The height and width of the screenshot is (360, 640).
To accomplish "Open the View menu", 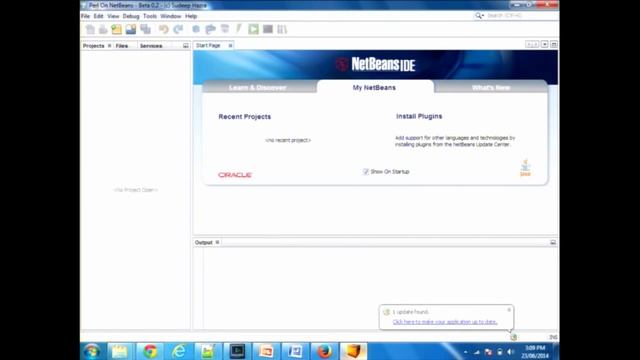I will tap(113, 16).
